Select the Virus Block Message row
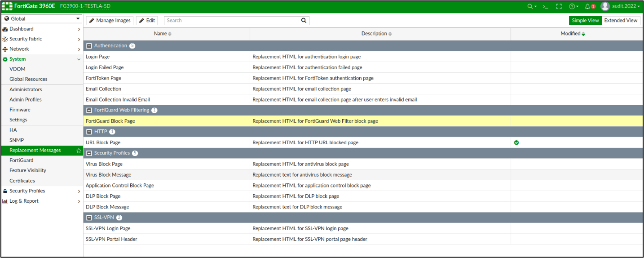 coord(363,175)
